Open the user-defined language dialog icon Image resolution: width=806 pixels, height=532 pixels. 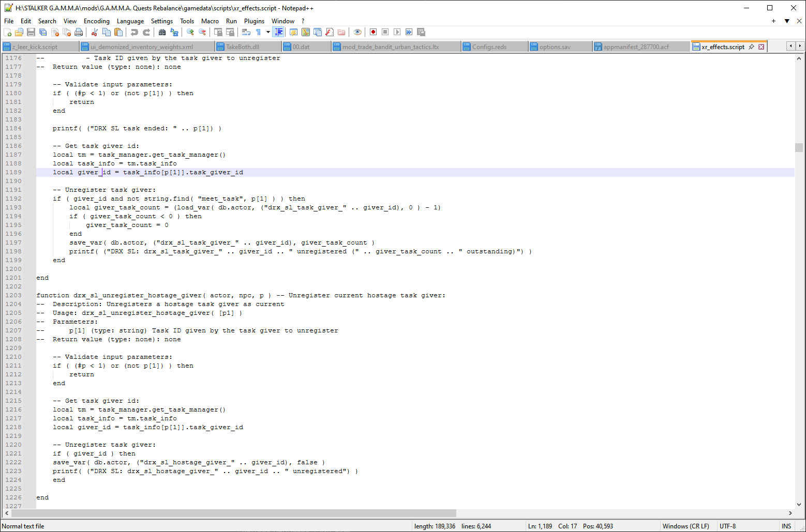[x=293, y=32]
